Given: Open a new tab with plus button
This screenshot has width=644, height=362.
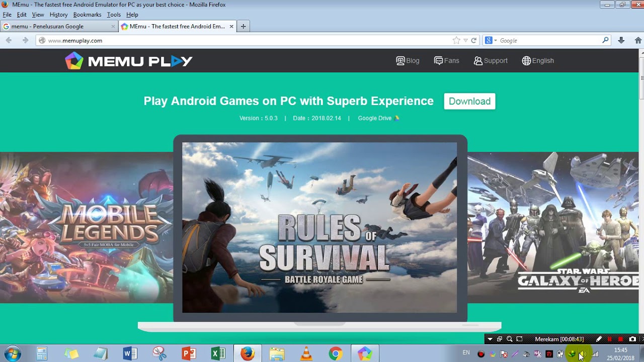Looking at the screenshot, I should coord(243,26).
